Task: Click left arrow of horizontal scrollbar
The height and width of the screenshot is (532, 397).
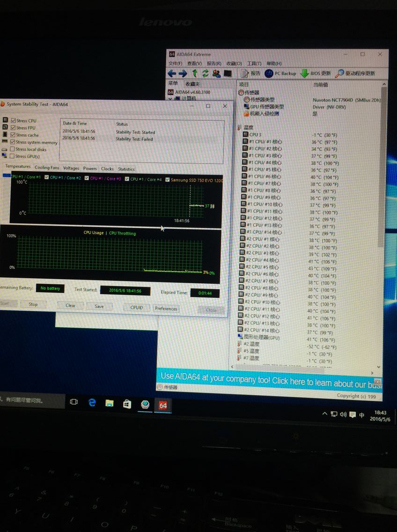Action: point(232,366)
